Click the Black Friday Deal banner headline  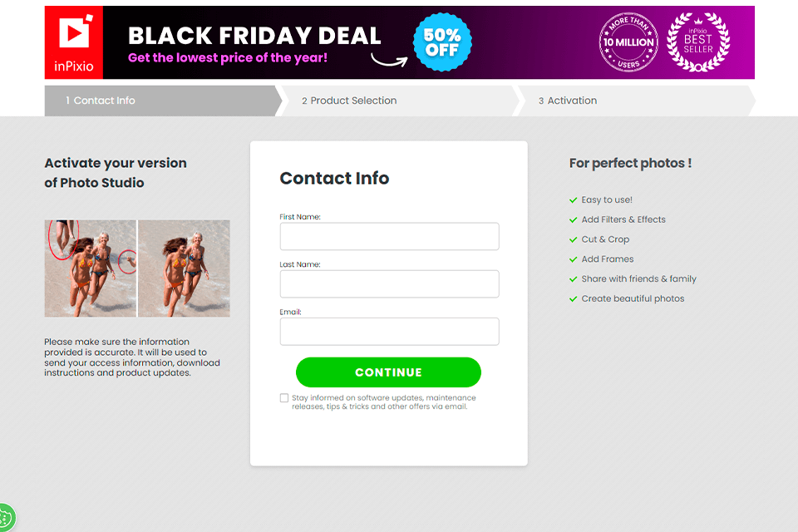[x=254, y=36]
